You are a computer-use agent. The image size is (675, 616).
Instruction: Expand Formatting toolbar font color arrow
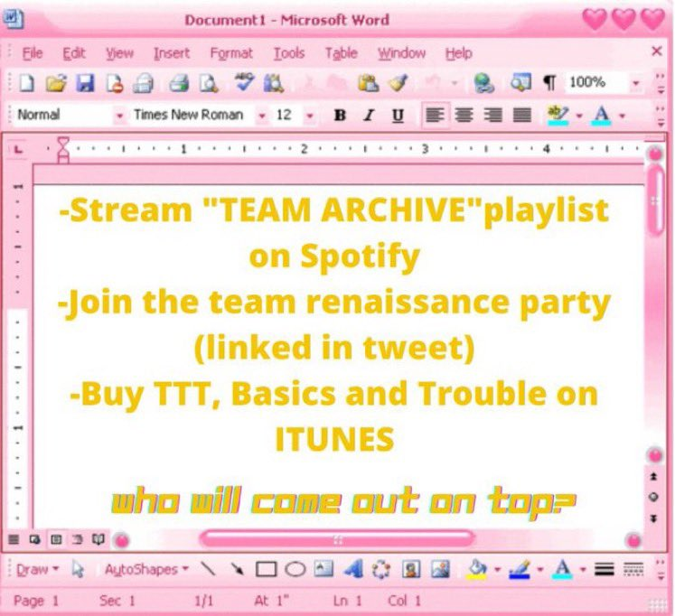coord(622,116)
